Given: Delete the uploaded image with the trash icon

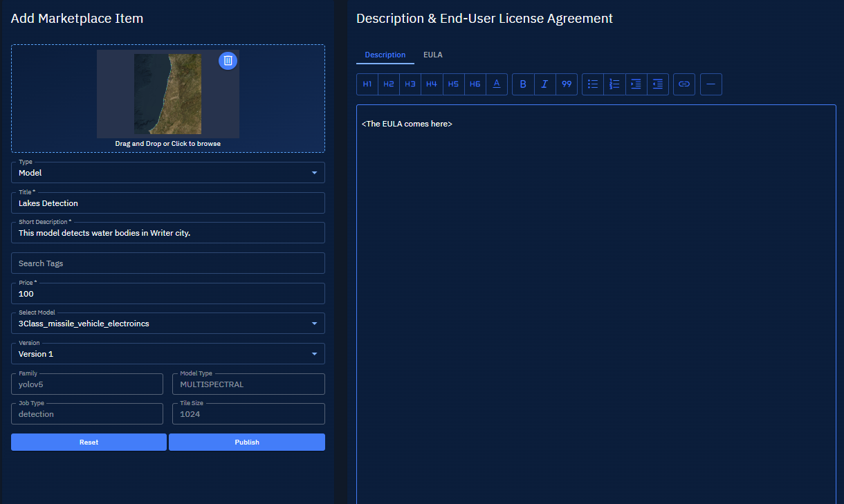Looking at the screenshot, I should tap(228, 61).
